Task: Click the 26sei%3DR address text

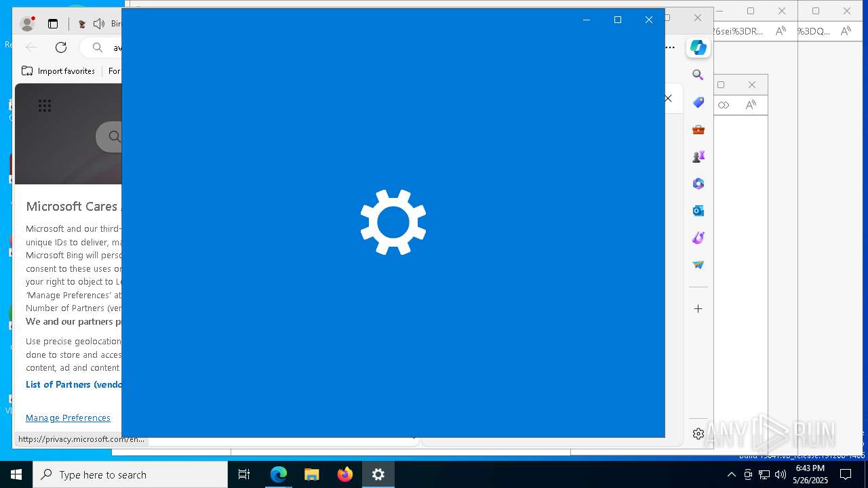Action: coord(738,31)
